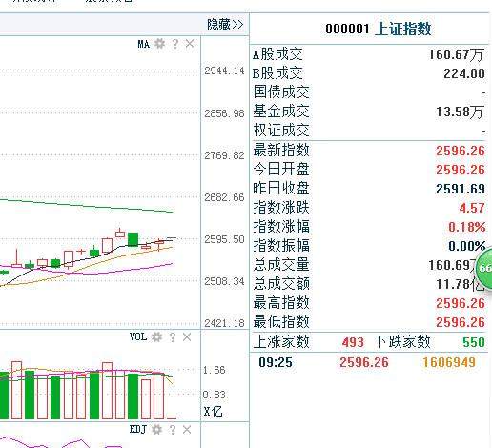Open help for KDJ indicator
This screenshot has height=448, width=492.
click(x=173, y=430)
